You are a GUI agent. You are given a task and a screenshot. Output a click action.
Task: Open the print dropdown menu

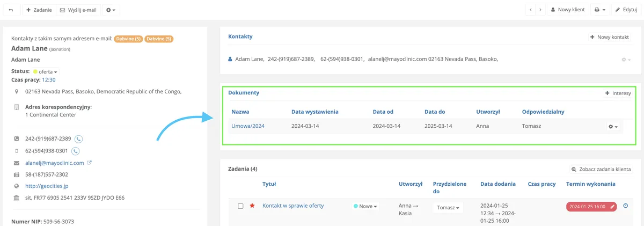click(600, 10)
